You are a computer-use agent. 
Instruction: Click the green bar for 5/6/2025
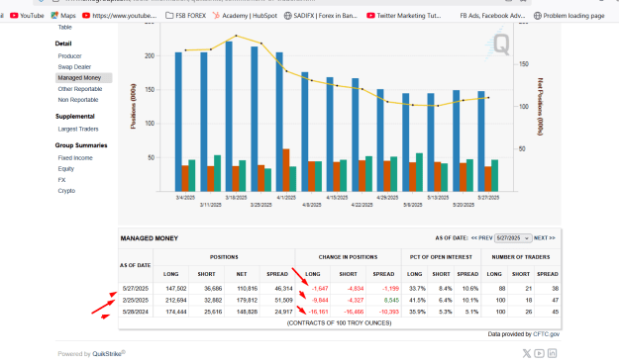coord(419,172)
